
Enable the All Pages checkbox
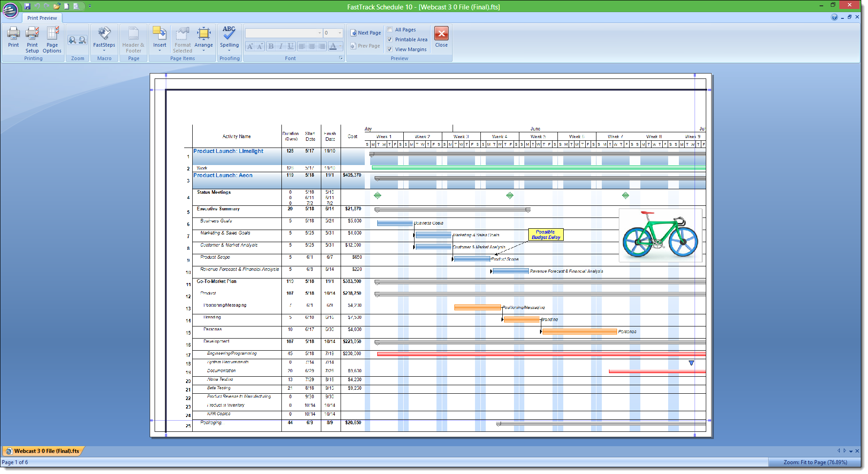coord(390,30)
